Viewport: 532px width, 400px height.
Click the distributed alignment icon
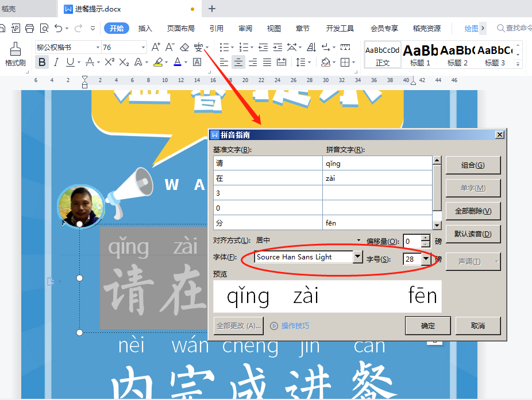tap(282, 63)
